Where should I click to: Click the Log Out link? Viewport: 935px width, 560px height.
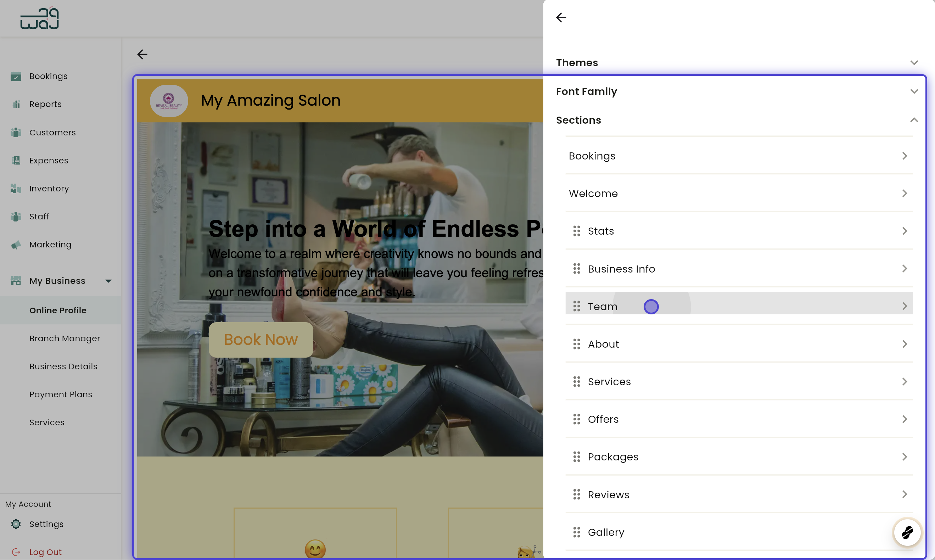(x=45, y=552)
